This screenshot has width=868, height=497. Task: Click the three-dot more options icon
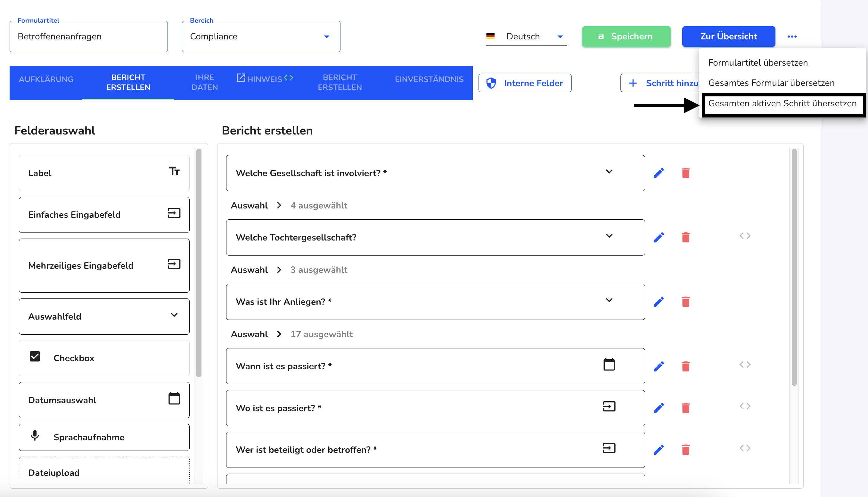point(792,37)
